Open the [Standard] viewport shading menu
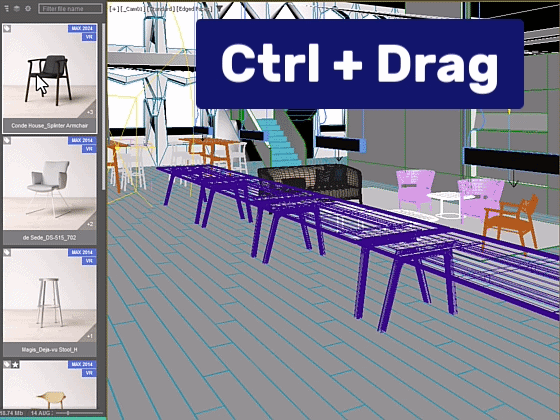The height and width of the screenshot is (420, 560). pyautogui.click(x=161, y=9)
